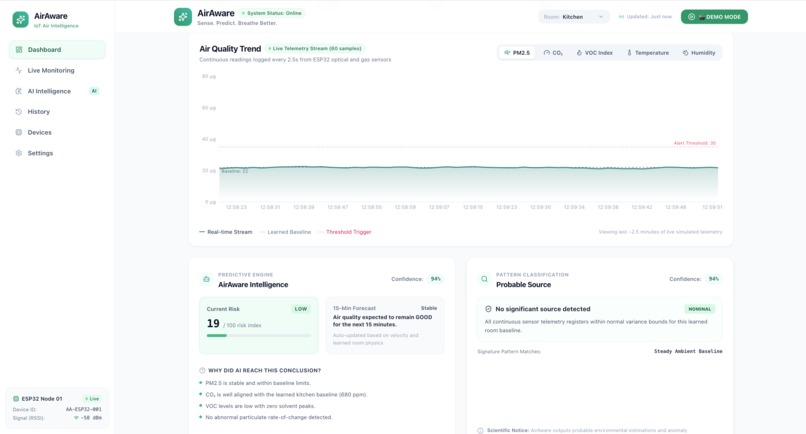Image resolution: width=806 pixels, height=434 pixels.
Task: Click the LOW risk badge
Action: [x=301, y=309]
